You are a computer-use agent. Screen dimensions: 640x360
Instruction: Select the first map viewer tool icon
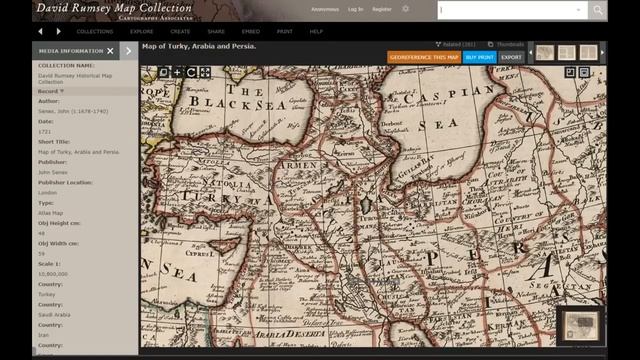[164, 72]
